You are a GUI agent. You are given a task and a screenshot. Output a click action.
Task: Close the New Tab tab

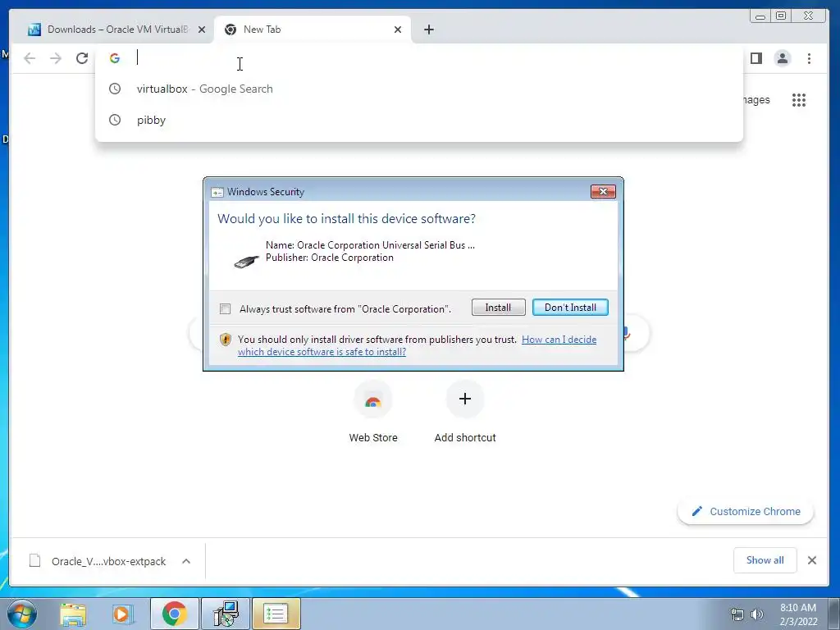[x=398, y=30]
